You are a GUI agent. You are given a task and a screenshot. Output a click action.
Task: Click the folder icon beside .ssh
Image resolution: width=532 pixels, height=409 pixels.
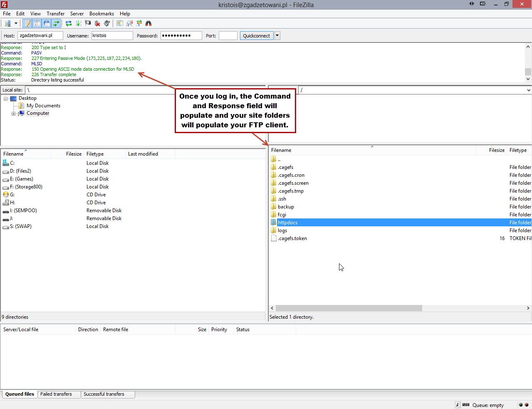273,199
